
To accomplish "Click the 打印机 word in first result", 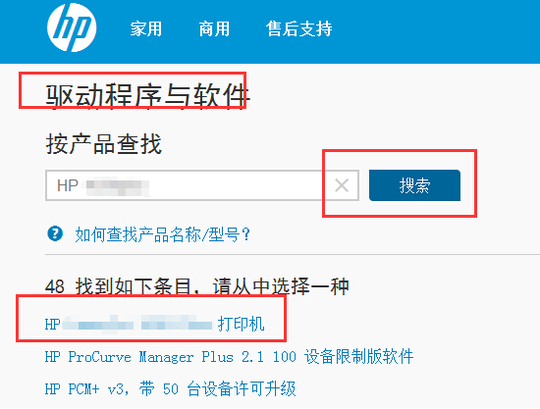I will pyautogui.click(x=241, y=324).
